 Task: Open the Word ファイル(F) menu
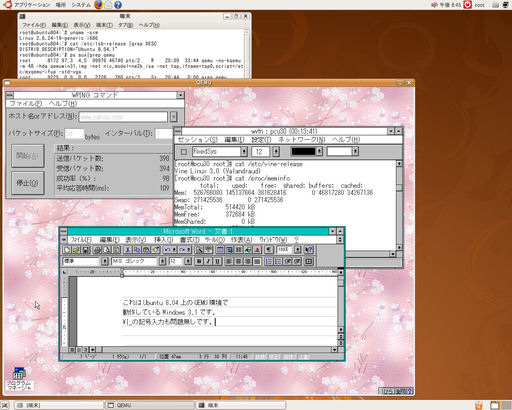tap(81, 240)
